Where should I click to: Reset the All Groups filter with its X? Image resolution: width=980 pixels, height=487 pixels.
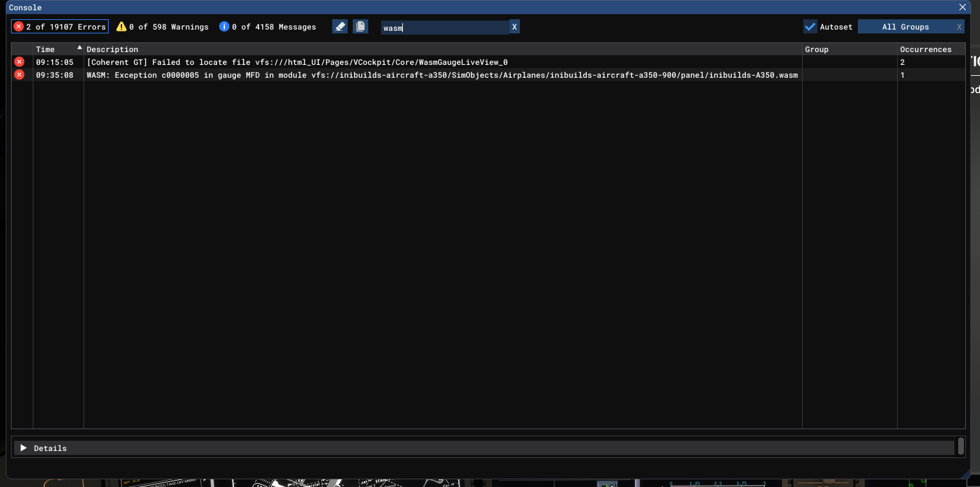click(x=959, y=27)
